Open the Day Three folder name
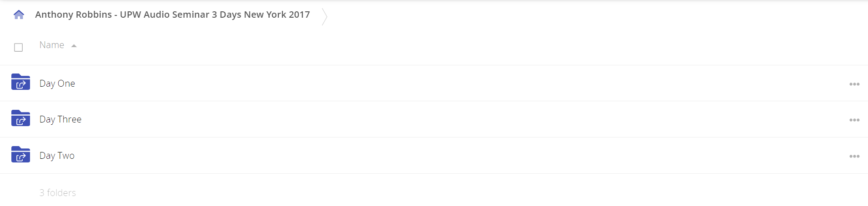The height and width of the screenshot is (206, 868). (60, 119)
